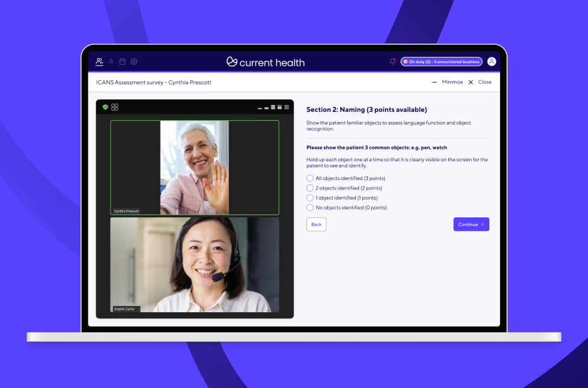Open the calendar icon in the navbar
This screenshot has height=388, width=588.
tap(122, 61)
